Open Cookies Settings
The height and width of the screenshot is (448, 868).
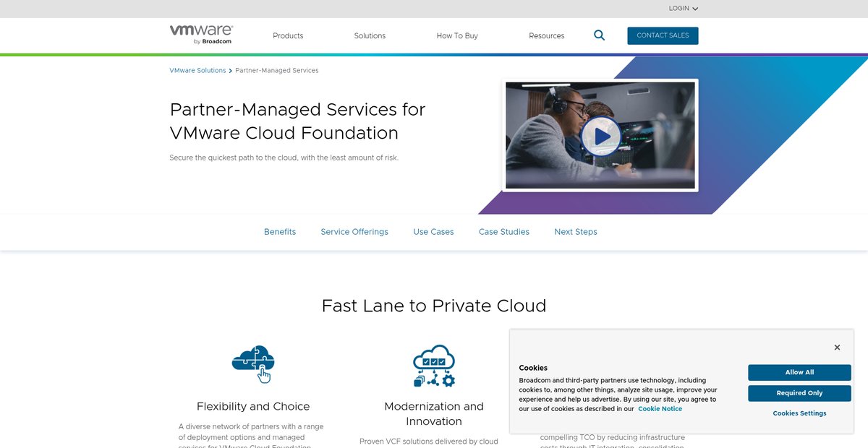point(799,413)
